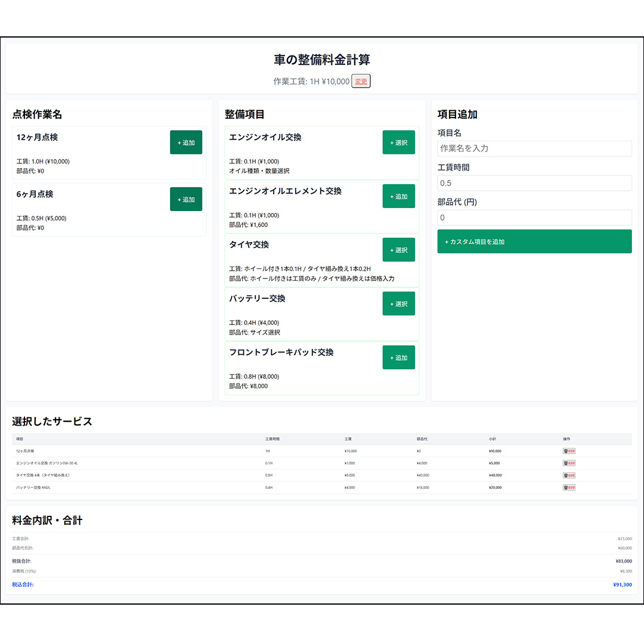Image resolution: width=644 pixels, height=644 pixels.
Task: Click the 部品代 parts cost input showing 0
Action: click(x=534, y=217)
